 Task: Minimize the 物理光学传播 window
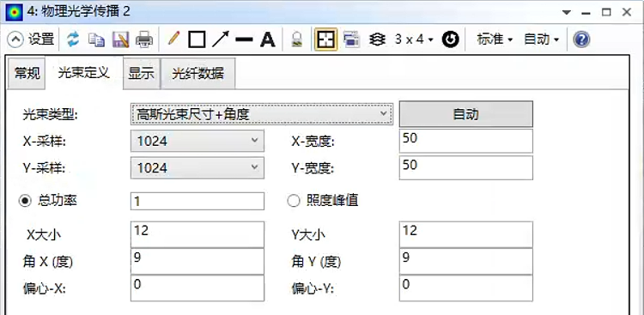pyautogui.click(x=586, y=13)
